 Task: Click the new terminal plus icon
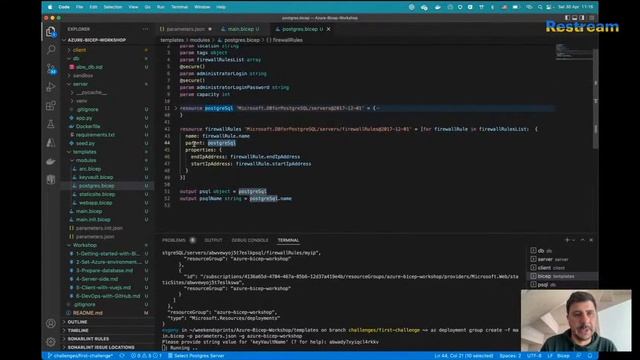567,240
